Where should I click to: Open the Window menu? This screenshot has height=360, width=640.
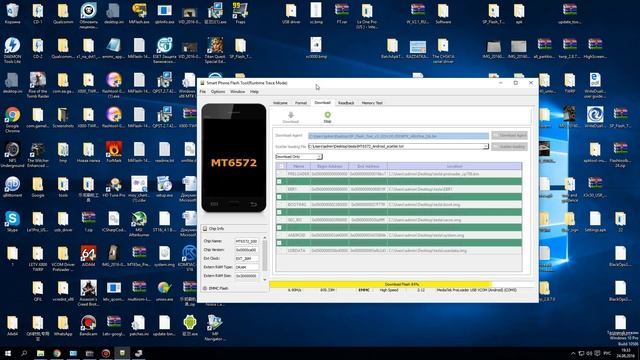238,92
